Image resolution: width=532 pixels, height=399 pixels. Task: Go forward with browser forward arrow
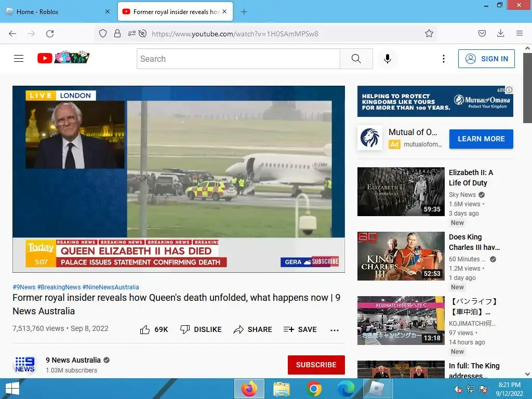(x=31, y=34)
